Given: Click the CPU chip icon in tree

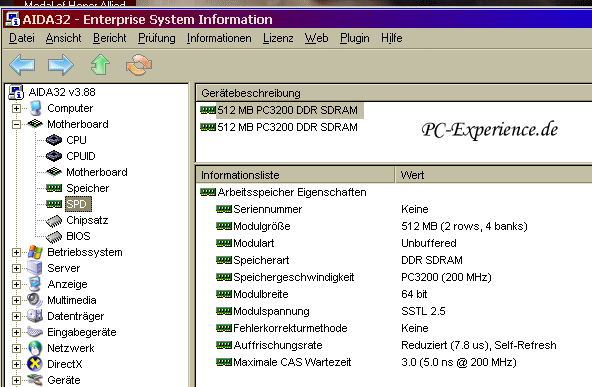Looking at the screenshot, I should coord(54,140).
